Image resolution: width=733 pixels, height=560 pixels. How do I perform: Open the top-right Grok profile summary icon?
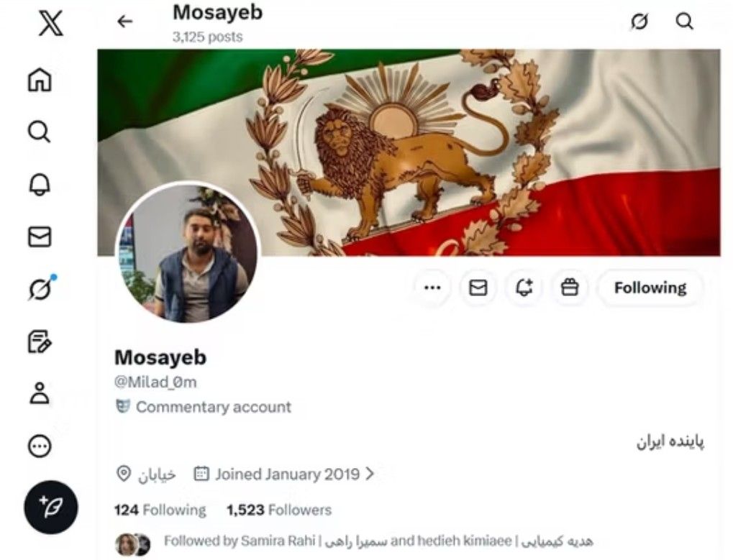tap(639, 21)
